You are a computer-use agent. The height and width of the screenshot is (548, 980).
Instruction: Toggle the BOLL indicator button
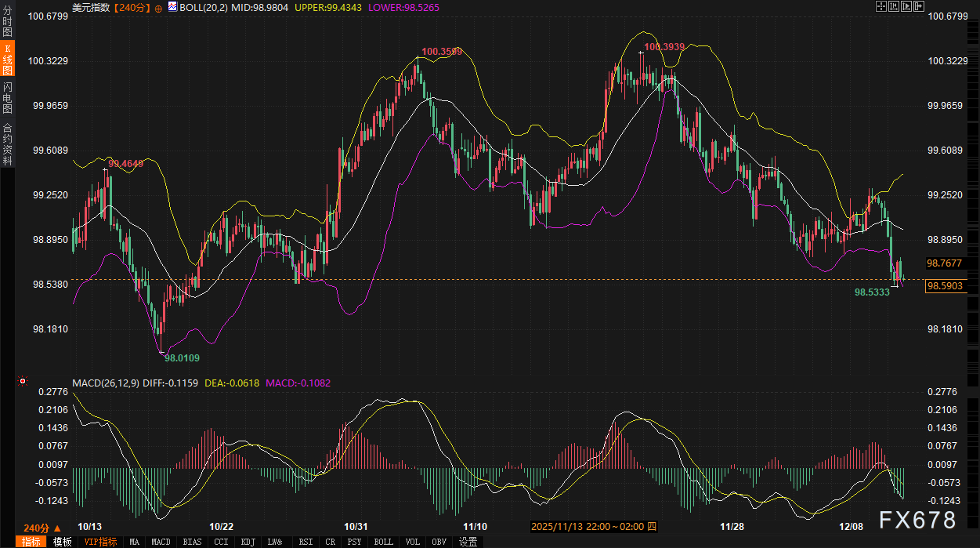pos(383,542)
